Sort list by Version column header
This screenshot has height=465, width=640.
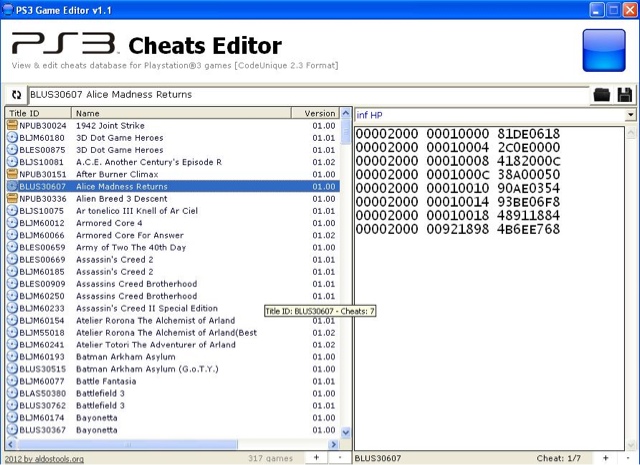[x=315, y=113]
